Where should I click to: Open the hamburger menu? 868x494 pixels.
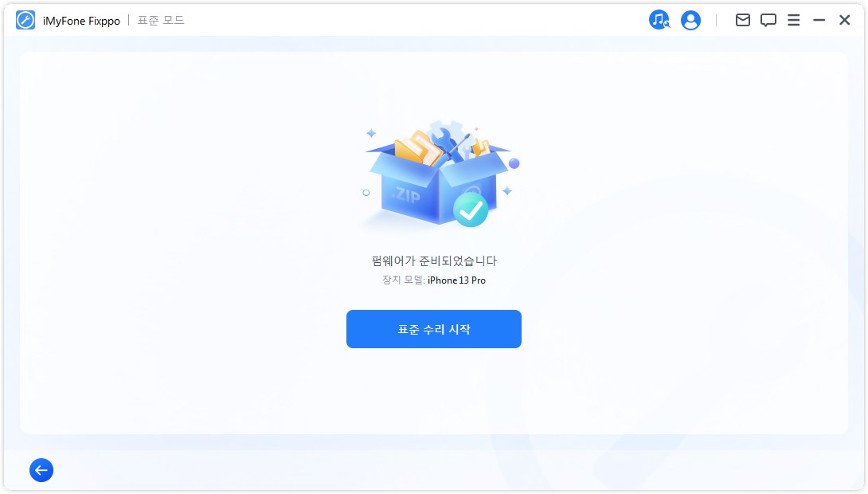793,20
